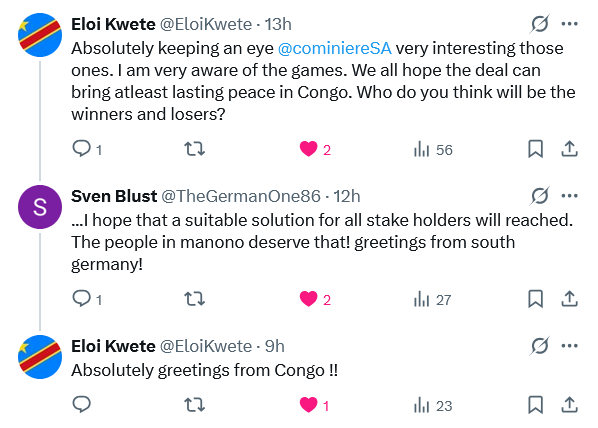View analytics showing 27 views
Image resolution: width=598 pixels, height=428 pixels.
point(432,300)
